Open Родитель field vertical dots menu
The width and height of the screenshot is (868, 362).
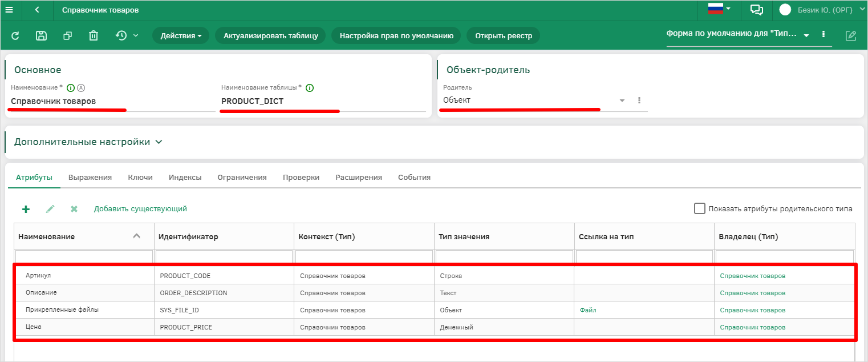(639, 100)
